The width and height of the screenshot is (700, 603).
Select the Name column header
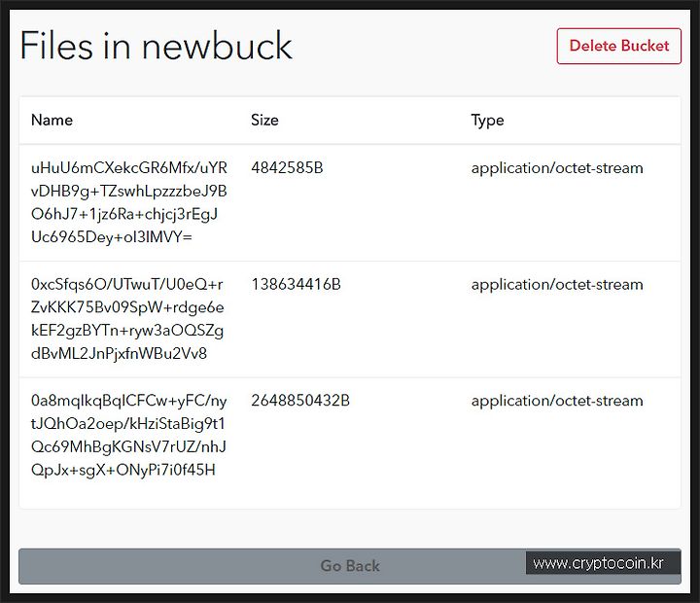52,121
